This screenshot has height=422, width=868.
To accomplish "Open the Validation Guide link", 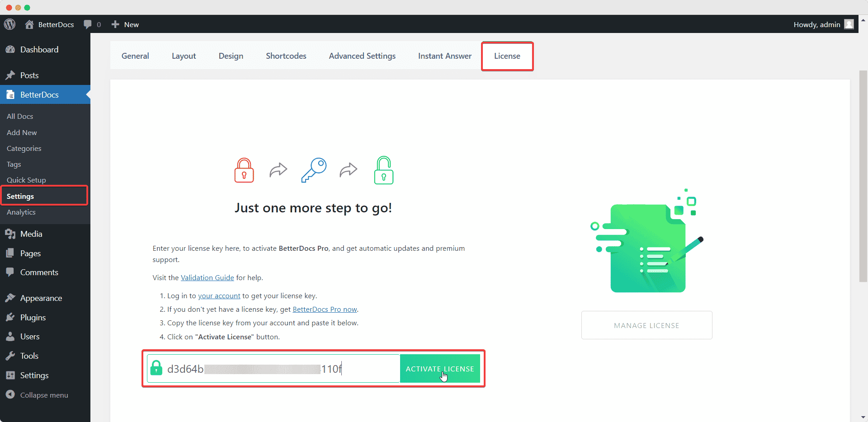I will (208, 278).
